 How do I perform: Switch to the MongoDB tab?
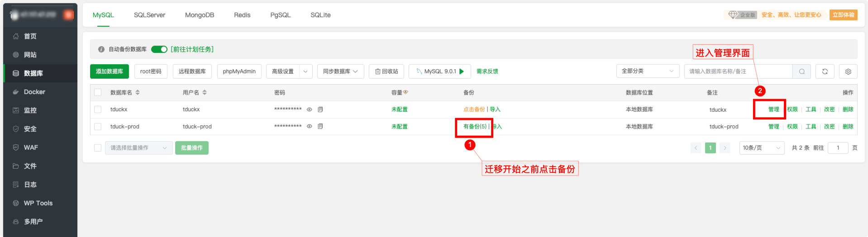200,15
